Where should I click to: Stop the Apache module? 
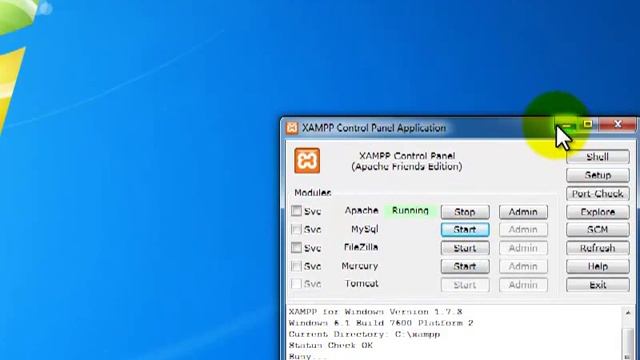pyautogui.click(x=465, y=212)
